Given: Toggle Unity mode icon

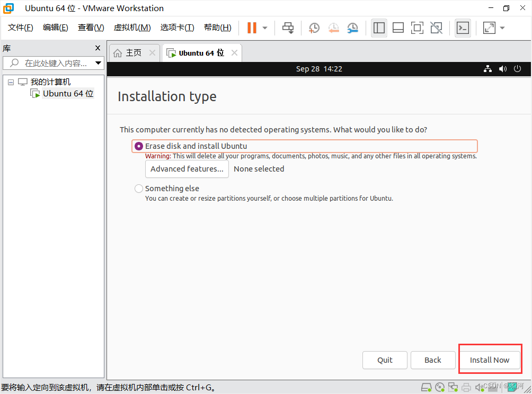Looking at the screenshot, I should pyautogui.click(x=436, y=28).
